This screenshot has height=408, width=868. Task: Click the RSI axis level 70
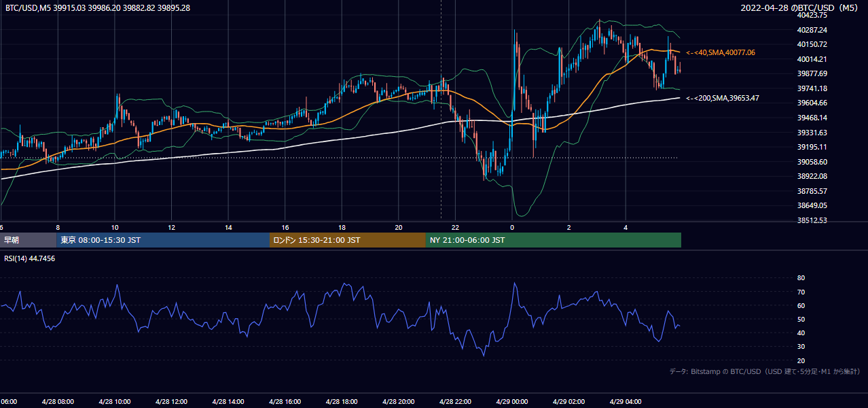click(801, 292)
